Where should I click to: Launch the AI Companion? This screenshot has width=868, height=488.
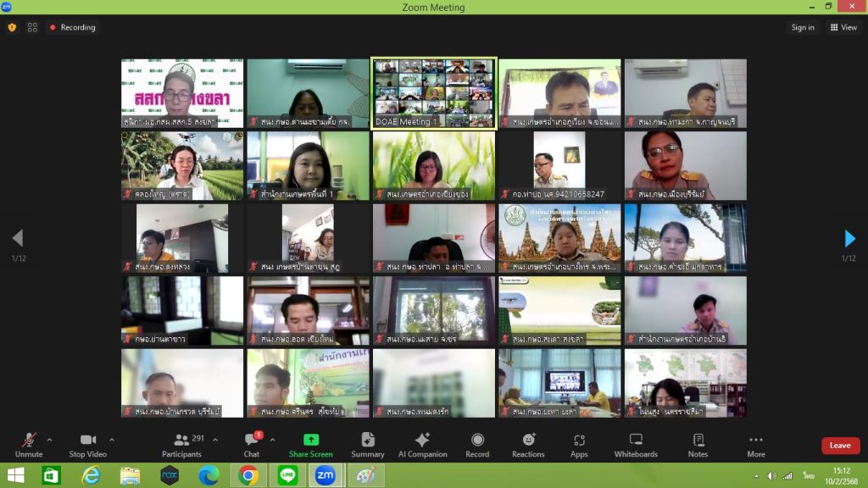pyautogui.click(x=422, y=446)
